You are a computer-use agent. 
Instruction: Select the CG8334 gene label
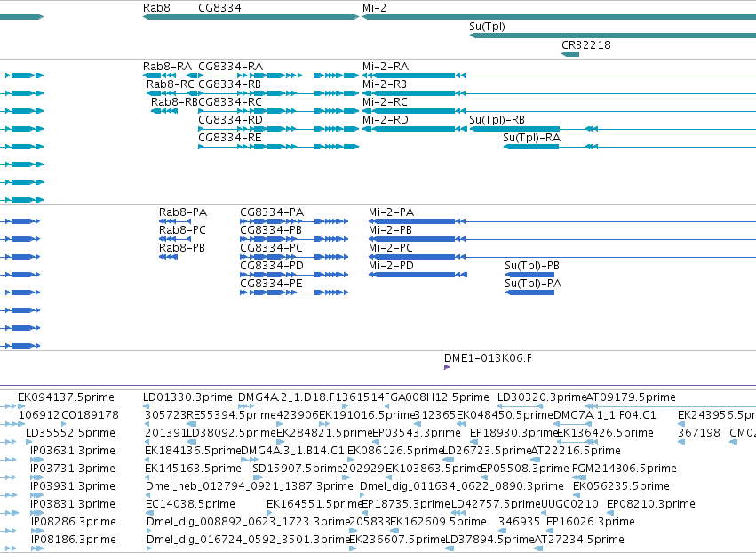tap(219, 8)
